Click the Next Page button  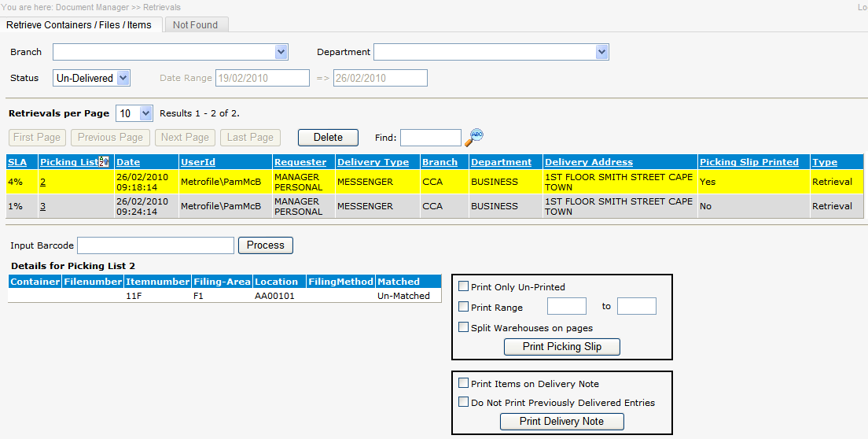point(185,138)
